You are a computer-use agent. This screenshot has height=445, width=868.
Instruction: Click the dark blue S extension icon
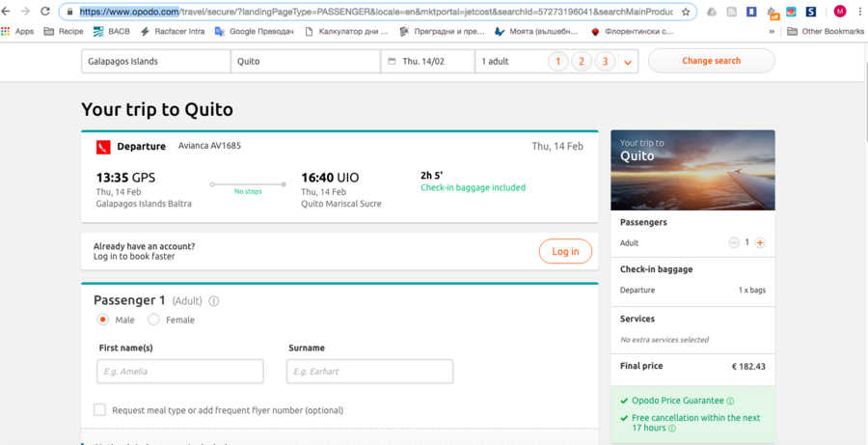click(x=811, y=12)
